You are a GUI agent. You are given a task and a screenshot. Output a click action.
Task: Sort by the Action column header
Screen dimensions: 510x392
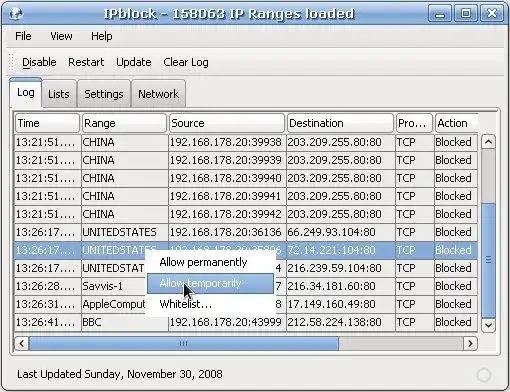click(456, 123)
